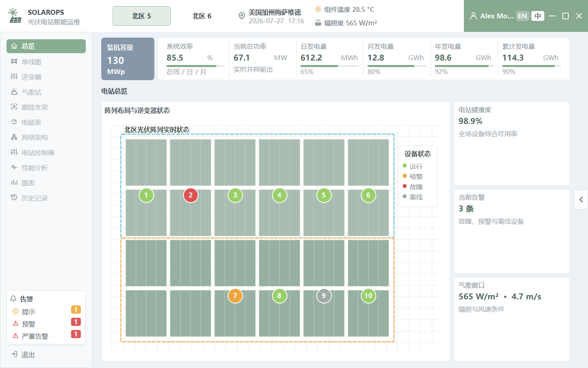Click the location pin icon
This screenshot has height=368, width=588.
(242, 16)
